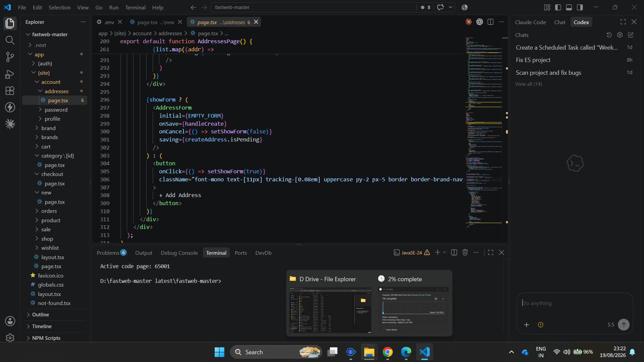Open the Terminal menu in menu bar
The width and height of the screenshot is (644, 362).
(135, 7)
